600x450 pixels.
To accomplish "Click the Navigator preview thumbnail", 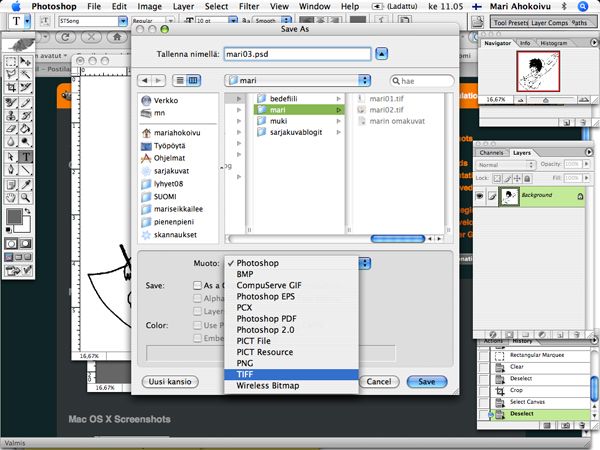I will click(538, 71).
